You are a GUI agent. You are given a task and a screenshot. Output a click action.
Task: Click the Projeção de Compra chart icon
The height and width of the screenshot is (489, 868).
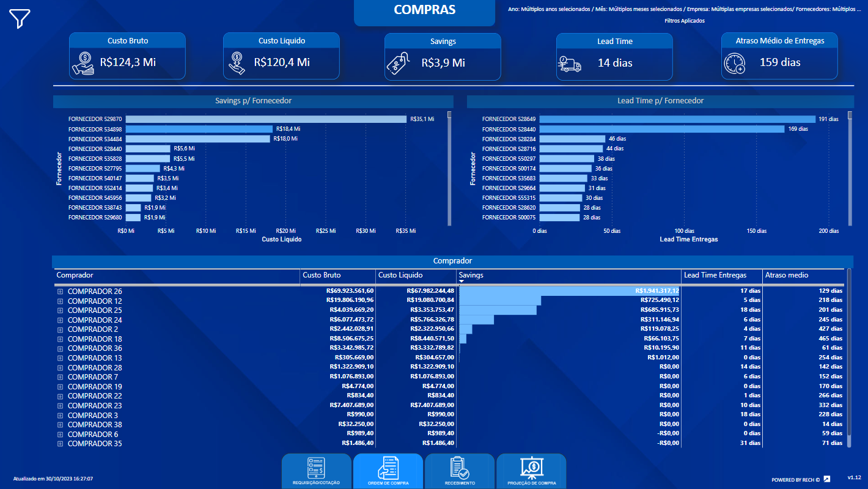pos(531,468)
